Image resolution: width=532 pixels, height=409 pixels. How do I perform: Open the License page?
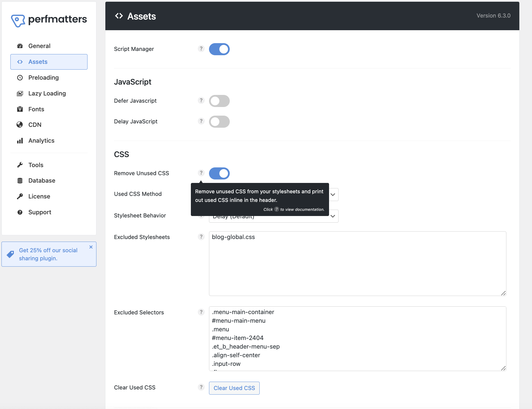(49, 196)
